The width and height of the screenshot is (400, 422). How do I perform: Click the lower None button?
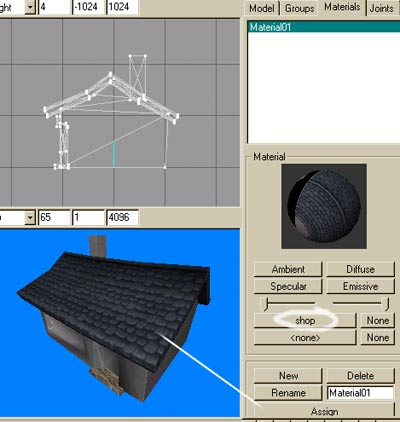[378, 338]
